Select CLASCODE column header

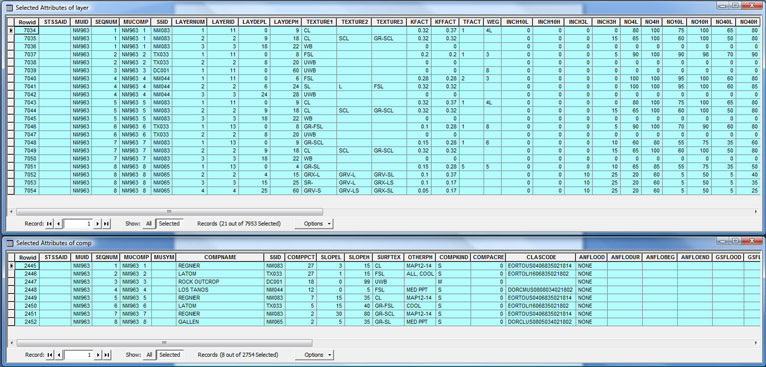tap(541, 257)
